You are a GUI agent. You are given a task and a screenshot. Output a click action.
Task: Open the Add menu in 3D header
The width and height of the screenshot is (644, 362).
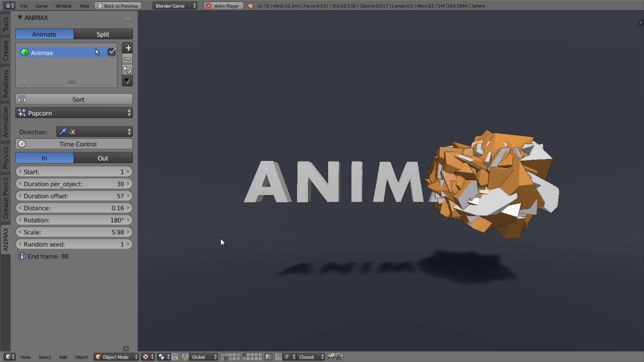pyautogui.click(x=63, y=357)
